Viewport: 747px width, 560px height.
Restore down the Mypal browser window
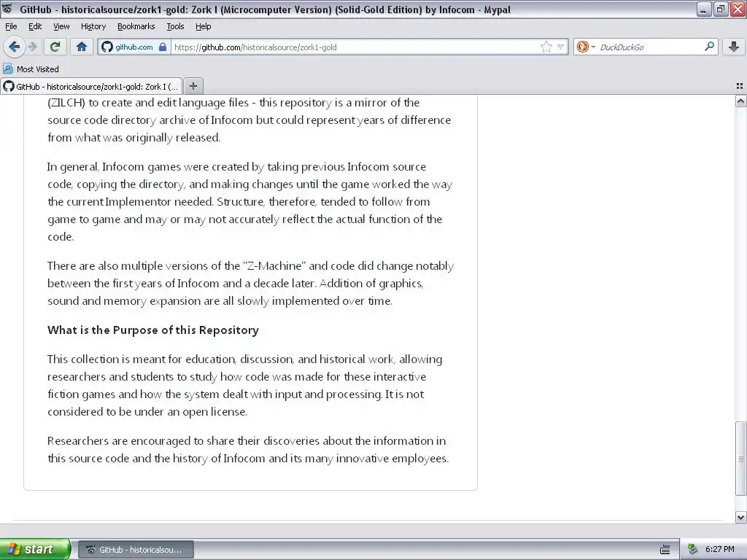721,9
